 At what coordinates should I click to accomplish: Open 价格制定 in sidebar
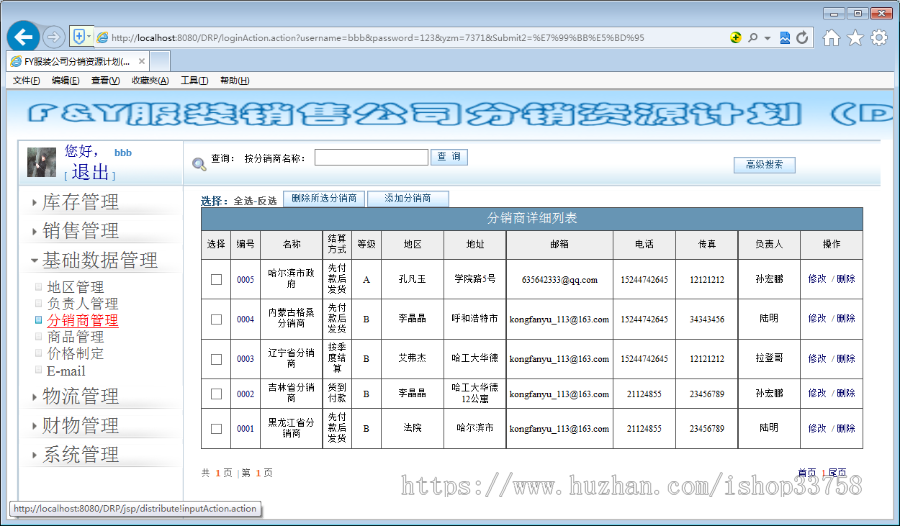tap(75, 354)
